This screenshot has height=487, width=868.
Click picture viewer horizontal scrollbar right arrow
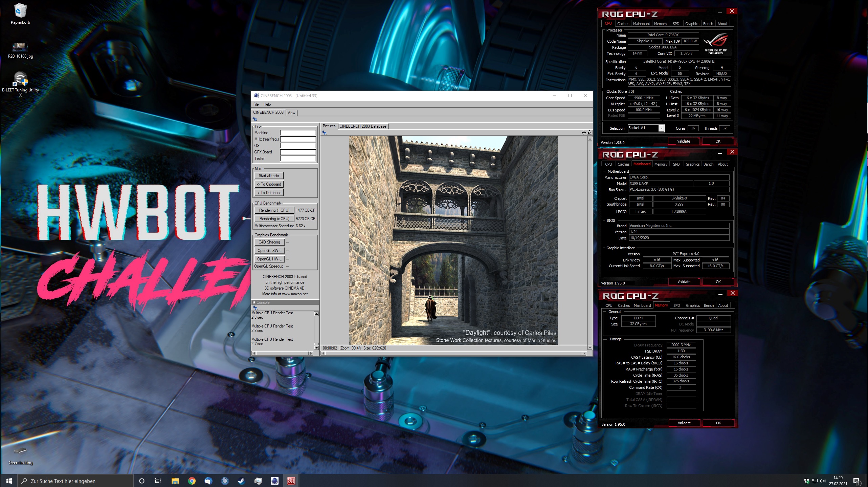click(x=584, y=353)
